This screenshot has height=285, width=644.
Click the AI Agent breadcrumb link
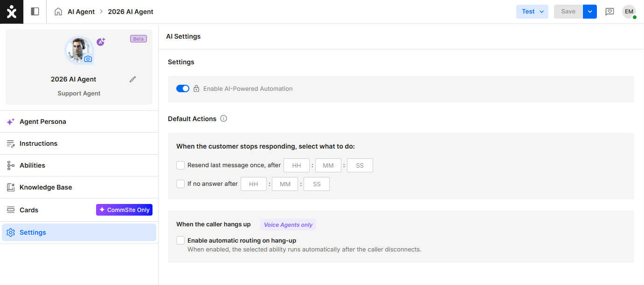tap(81, 12)
